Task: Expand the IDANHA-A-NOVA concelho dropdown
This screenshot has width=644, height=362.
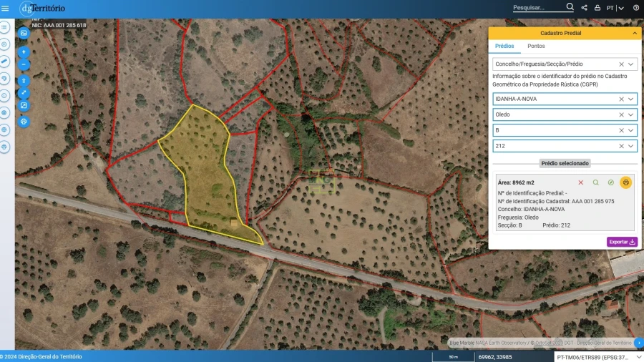Action: click(631, 99)
